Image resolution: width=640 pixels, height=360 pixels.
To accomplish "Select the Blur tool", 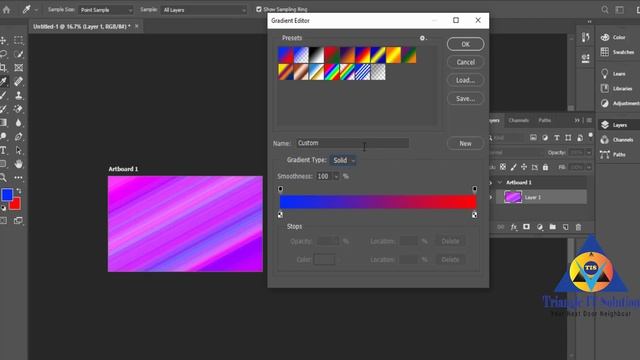I will pos(18,123).
